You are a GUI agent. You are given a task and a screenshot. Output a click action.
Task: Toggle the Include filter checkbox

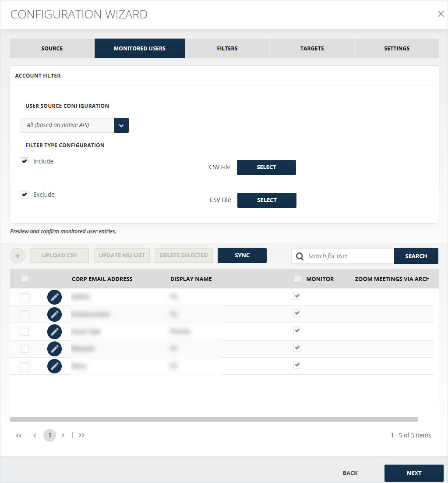[25, 161]
